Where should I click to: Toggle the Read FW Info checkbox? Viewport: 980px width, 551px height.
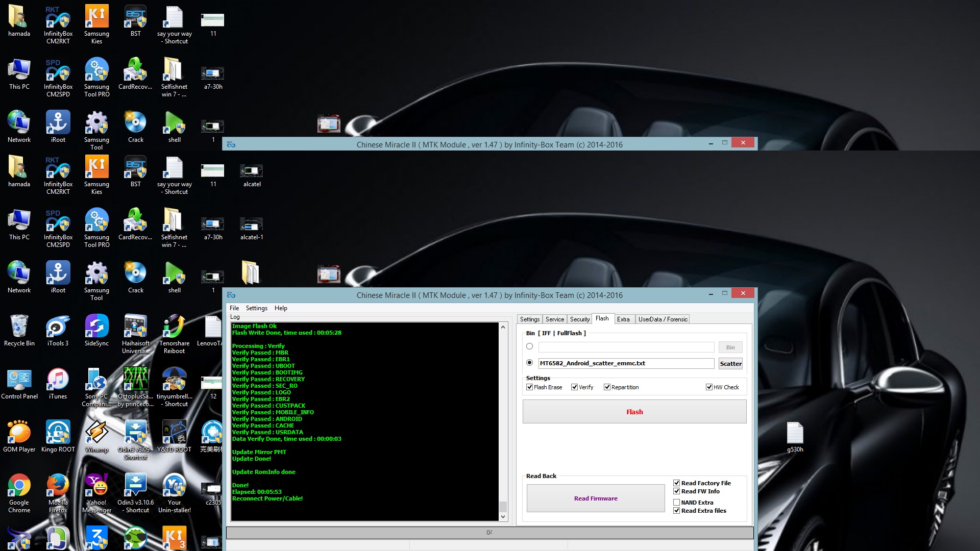tap(676, 491)
